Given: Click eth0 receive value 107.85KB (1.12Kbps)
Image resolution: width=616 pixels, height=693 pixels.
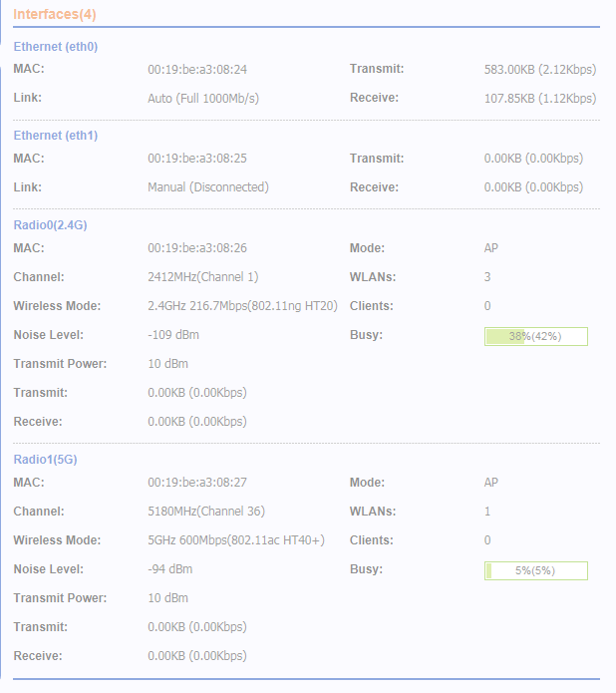Looking at the screenshot, I should [x=540, y=98].
